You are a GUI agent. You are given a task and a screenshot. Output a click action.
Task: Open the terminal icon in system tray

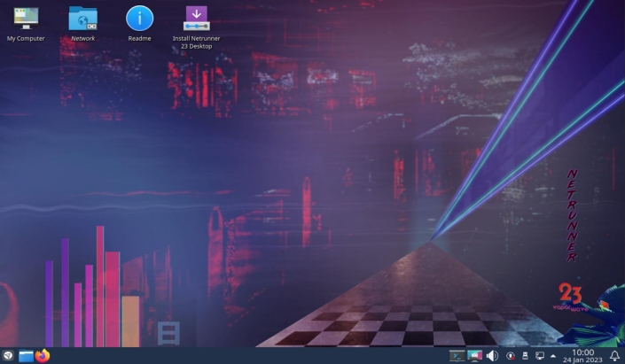[x=457, y=356]
